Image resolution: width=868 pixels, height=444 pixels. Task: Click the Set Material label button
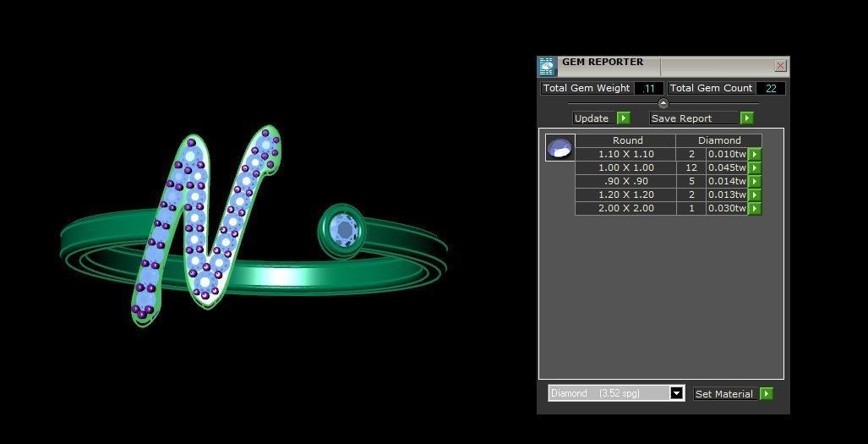[724, 393]
